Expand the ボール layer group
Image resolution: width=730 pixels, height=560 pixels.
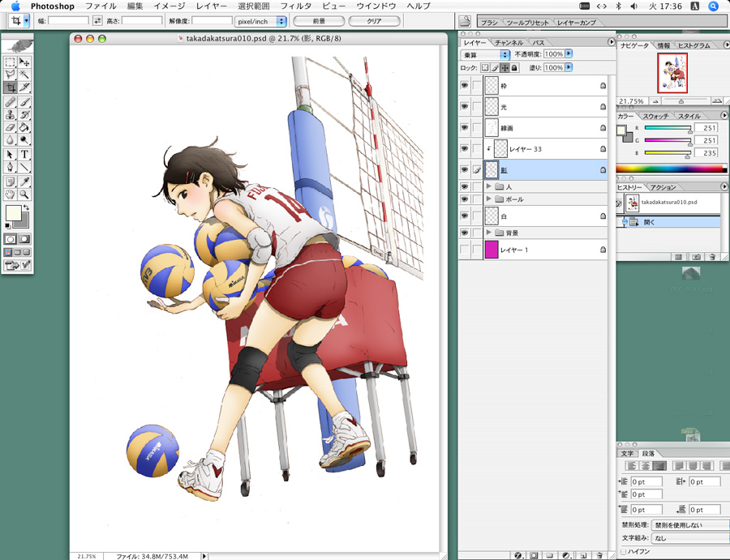(488, 199)
